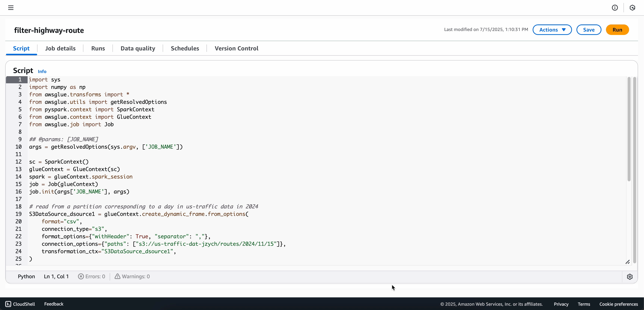
Task: Open the navigation side menu
Action: coord(11,7)
